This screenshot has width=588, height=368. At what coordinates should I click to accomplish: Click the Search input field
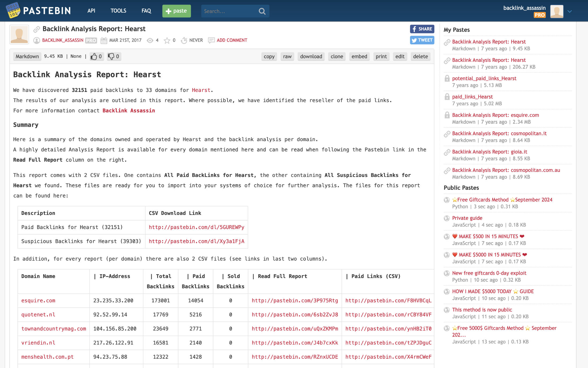pos(229,11)
